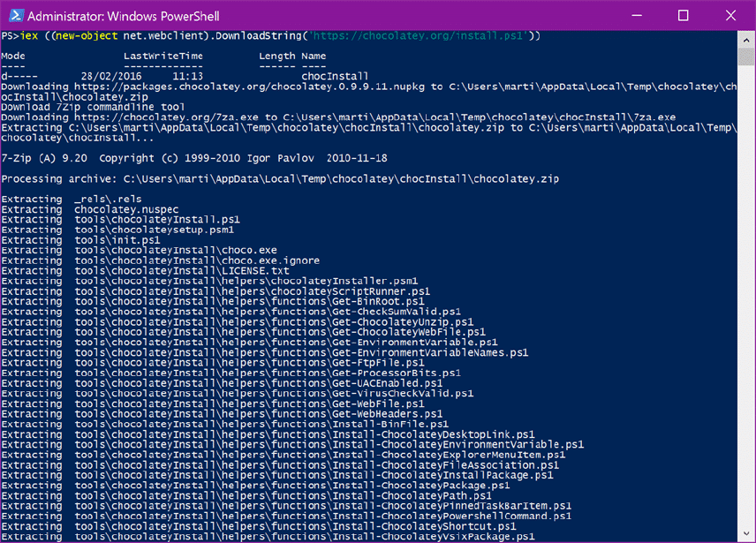Maximize the PowerShell window
The height and width of the screenshot is (543, 756).
point(684,16)
